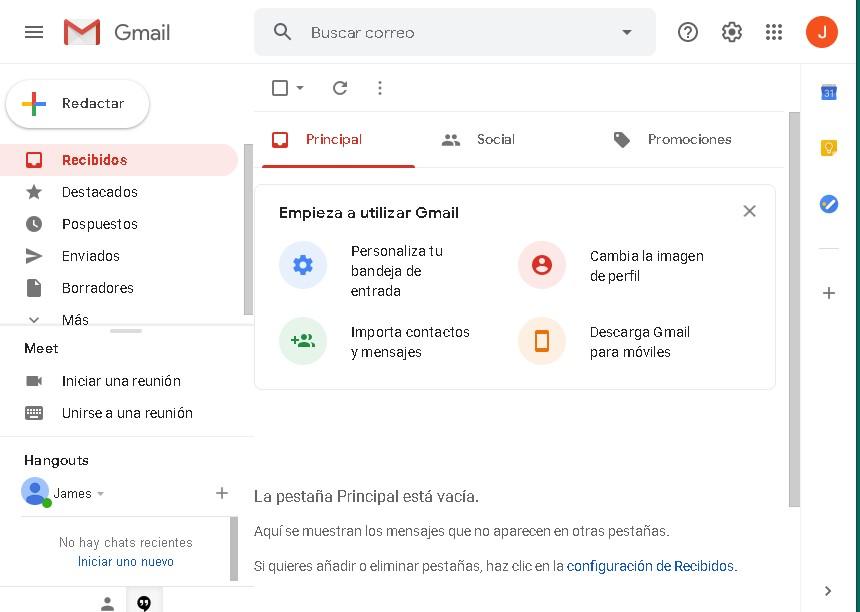Click the Help question mark icon
This screenshot has width=860, height=612.
pos(688,32)
